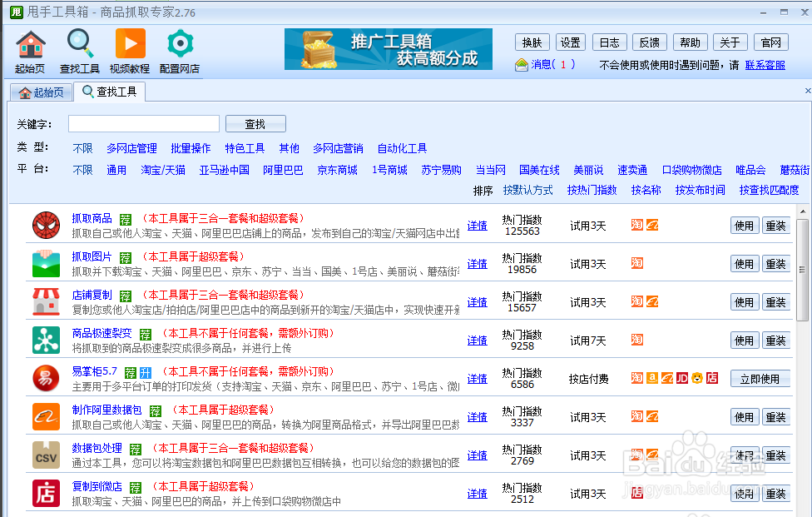Click the picture icon beside 抓取图片
The height and width of the screenshot is (517, 812).
click(46, 263)
